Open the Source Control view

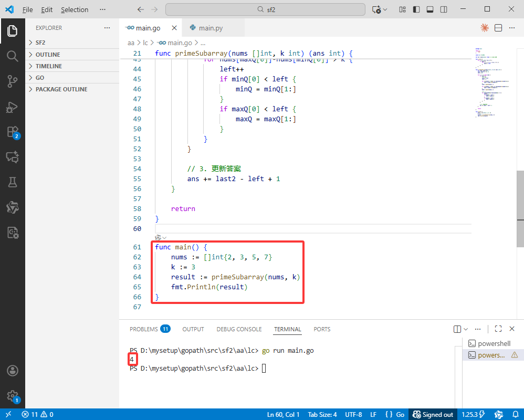[13, 81]
